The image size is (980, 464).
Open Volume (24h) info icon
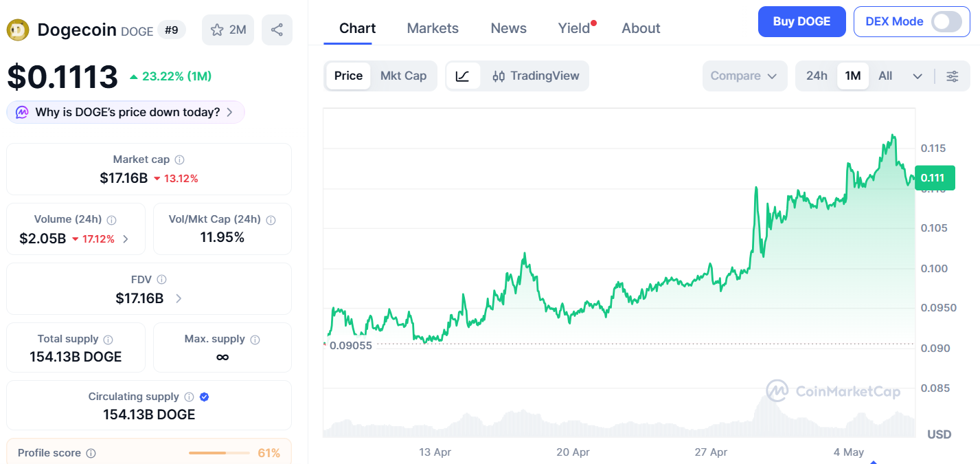pyautogui.click(x=111, y=220)
